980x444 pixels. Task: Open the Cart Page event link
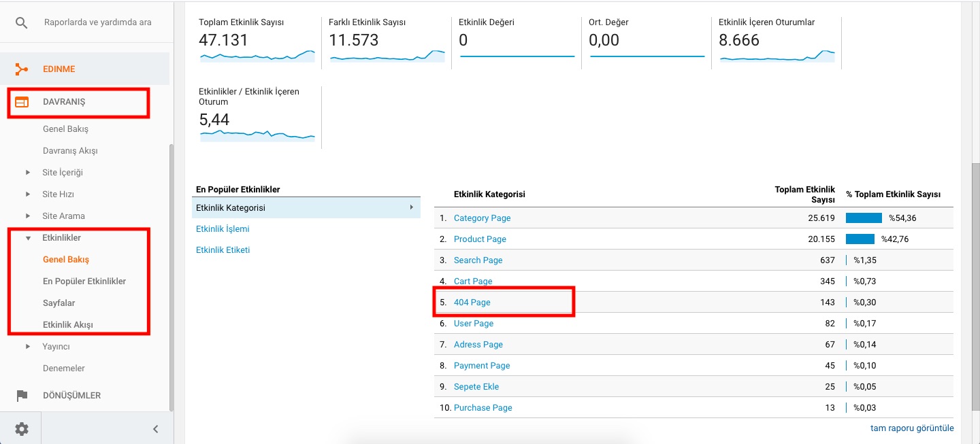pyautogui.click(x=473, y=281)
